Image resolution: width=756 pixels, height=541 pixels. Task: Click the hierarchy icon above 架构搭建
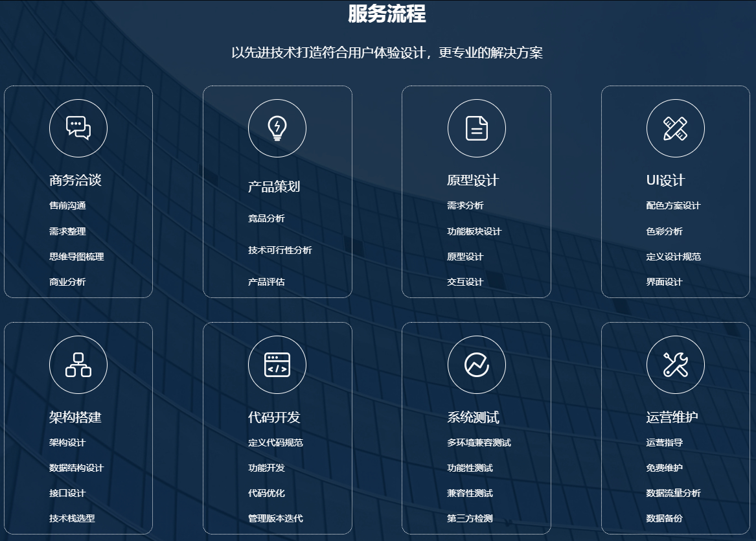[78, 365]
